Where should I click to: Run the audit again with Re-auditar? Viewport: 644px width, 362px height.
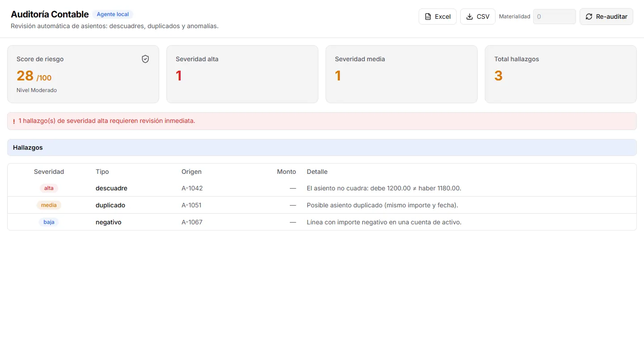click(606, 17)
